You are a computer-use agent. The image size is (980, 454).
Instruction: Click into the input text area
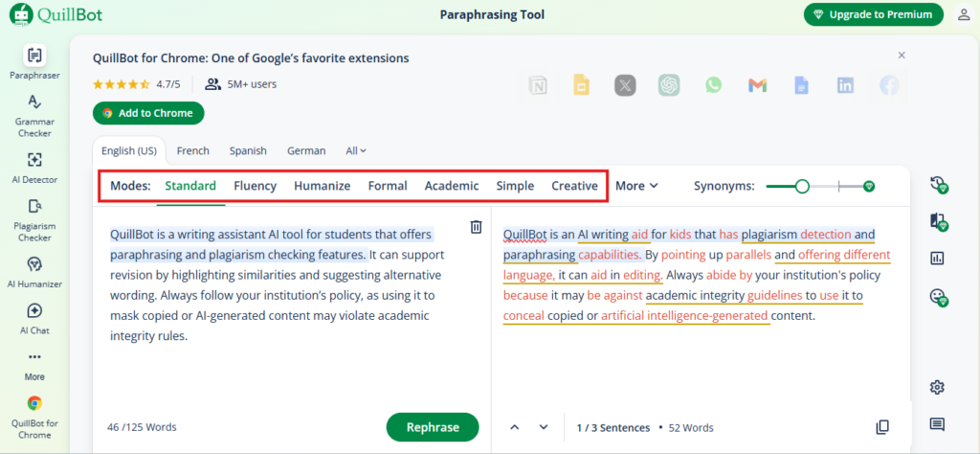[277, 285]
